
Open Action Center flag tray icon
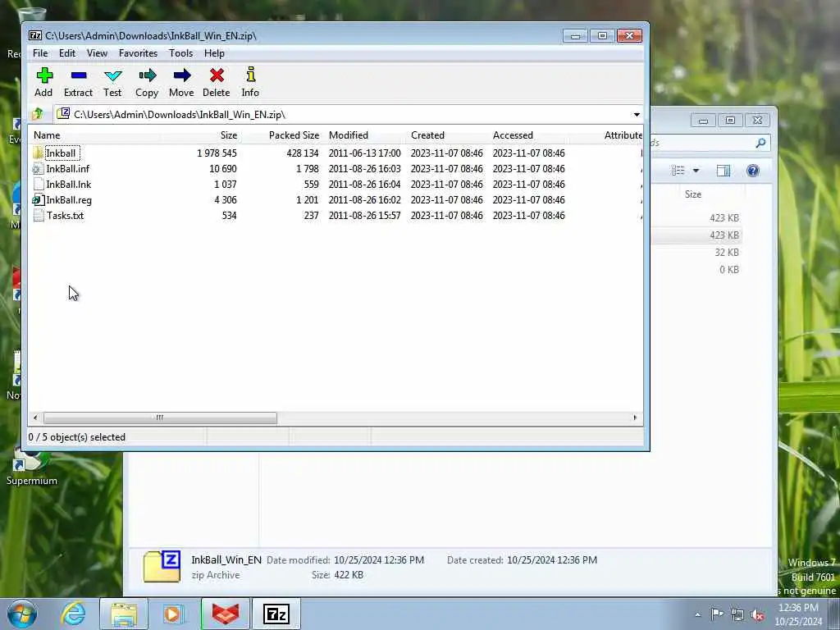click(717, 614)
